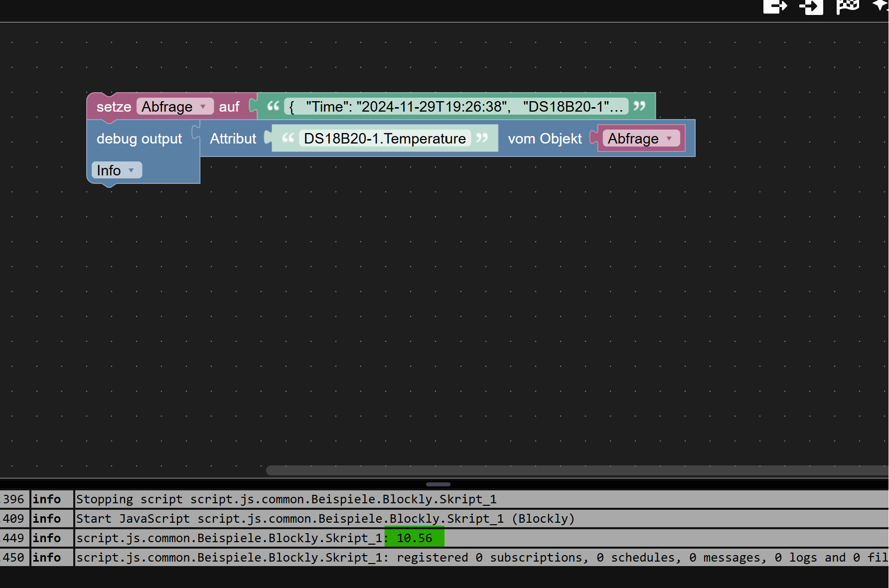This screenshot has height=588, width=889.
Task: Click the opening quote of the attribute string block
Action: [288, 138]
